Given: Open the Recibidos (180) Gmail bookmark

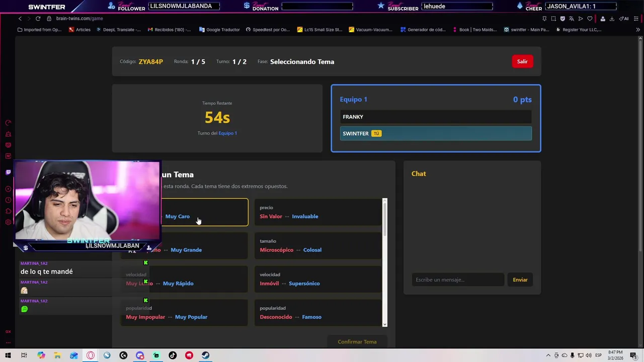Looking at the screenshot, I should click(x=169, y=30).
